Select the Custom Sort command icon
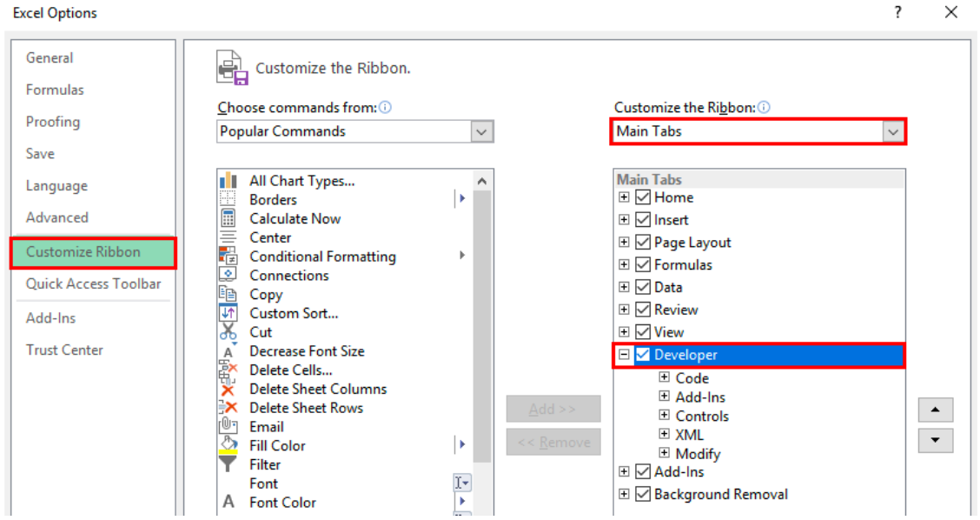This screenshot has height=520, width=980. tap(228, 313)
